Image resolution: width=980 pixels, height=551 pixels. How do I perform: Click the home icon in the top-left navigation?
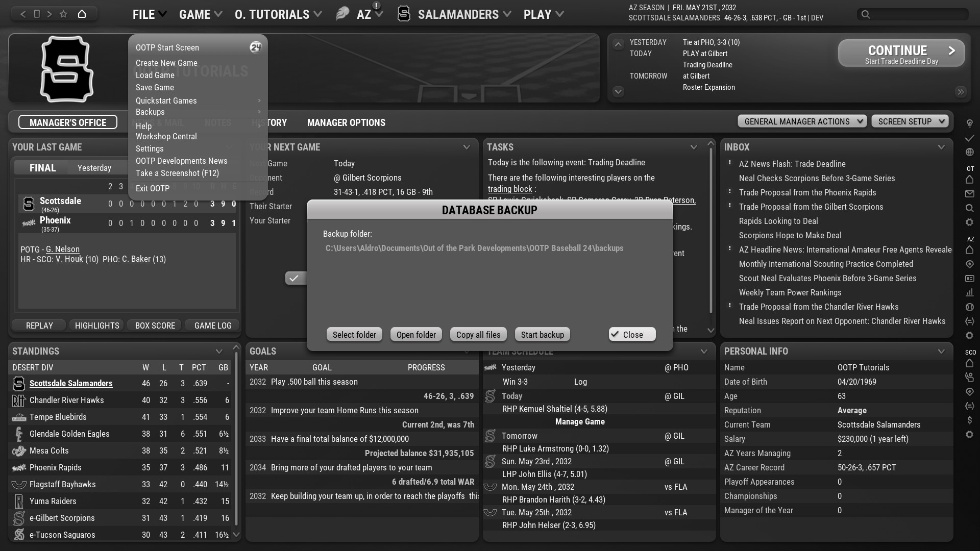click(82, 14)
